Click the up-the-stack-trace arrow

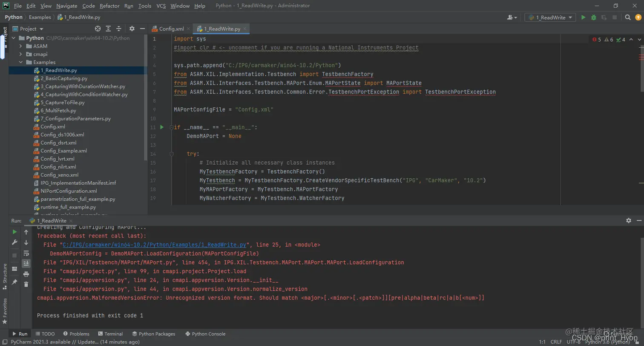pyautogui.click(x=26, y=232)
